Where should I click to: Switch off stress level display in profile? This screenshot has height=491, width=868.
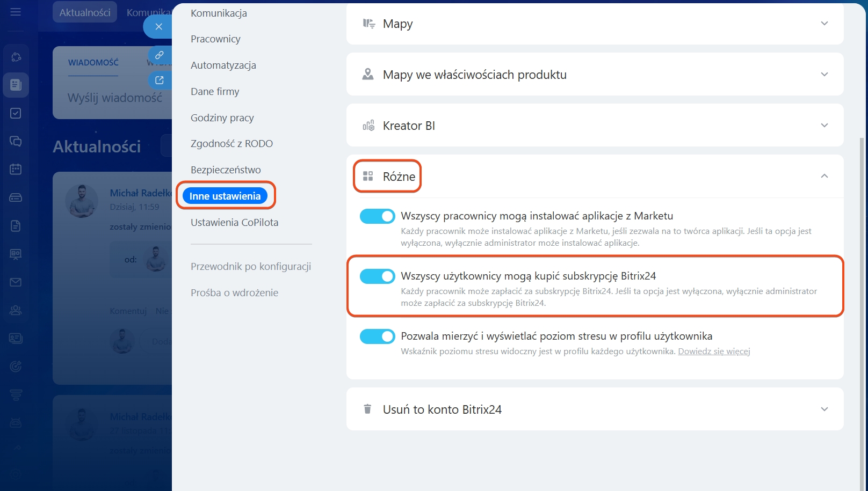(x=377, y=336)
